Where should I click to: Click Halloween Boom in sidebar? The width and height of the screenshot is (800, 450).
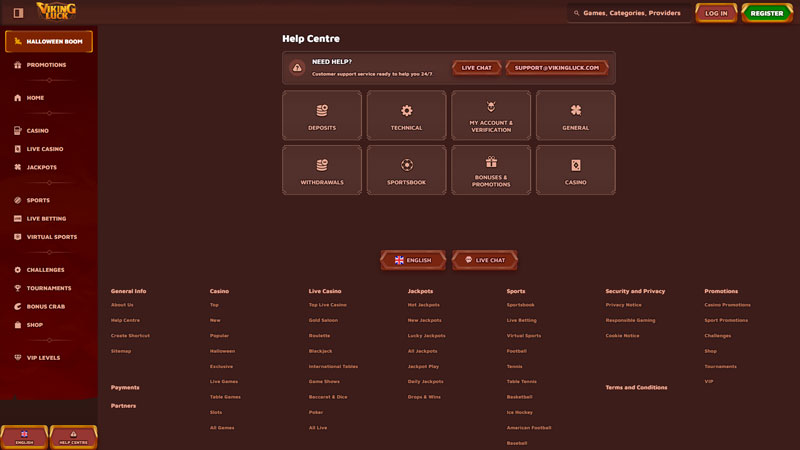[49, 42]
